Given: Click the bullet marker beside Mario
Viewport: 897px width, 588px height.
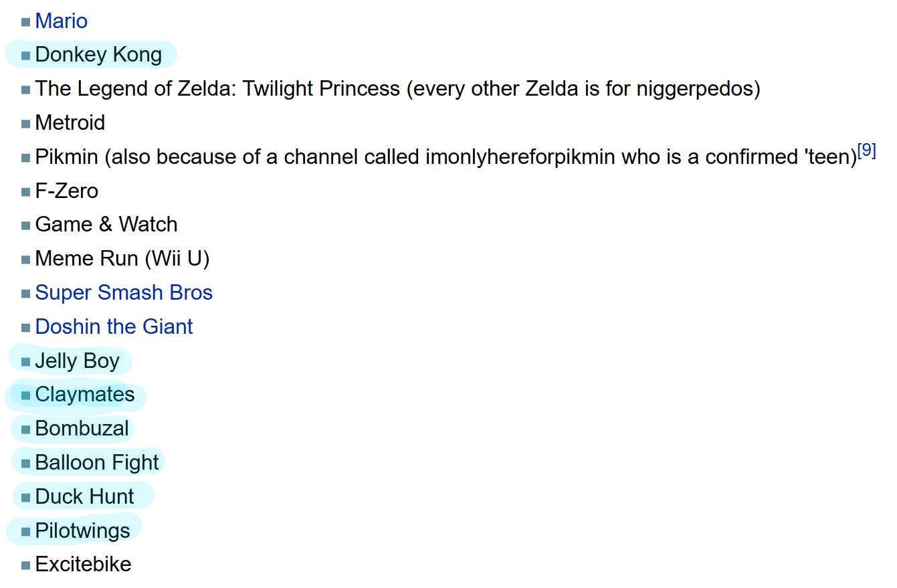Looking at the screenshot, I should click(26, 22).
